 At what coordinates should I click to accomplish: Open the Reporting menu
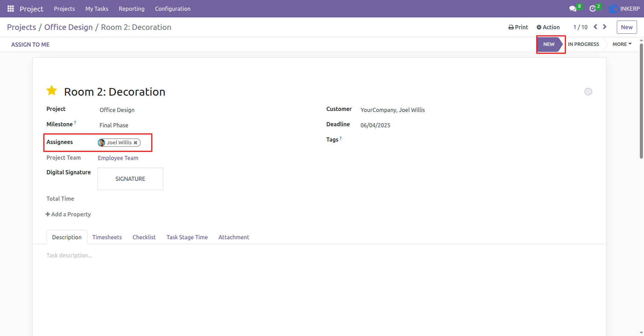coord(132,9)
